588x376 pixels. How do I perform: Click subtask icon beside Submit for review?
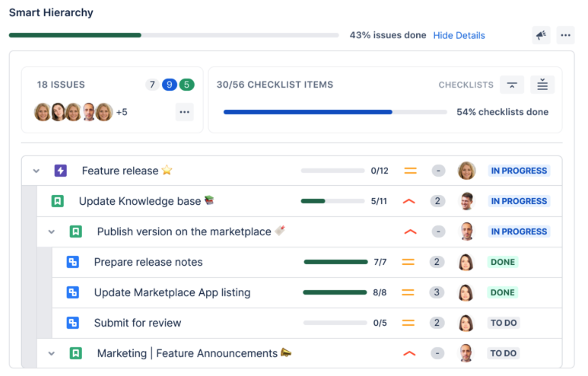coord(72,323)
